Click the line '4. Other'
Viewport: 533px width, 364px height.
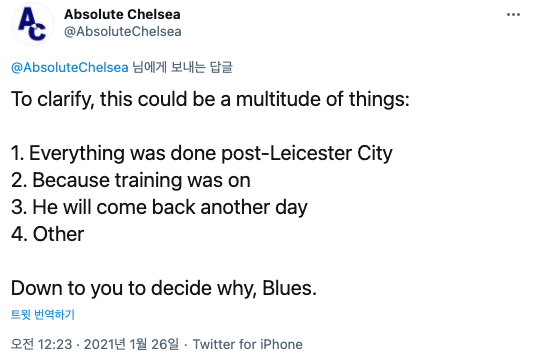tap(48, 234)
